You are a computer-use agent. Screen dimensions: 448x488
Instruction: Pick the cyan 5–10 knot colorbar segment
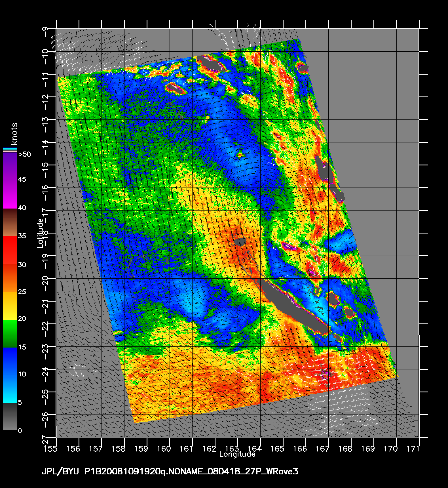pyautogui.click(x=10, y=389)
